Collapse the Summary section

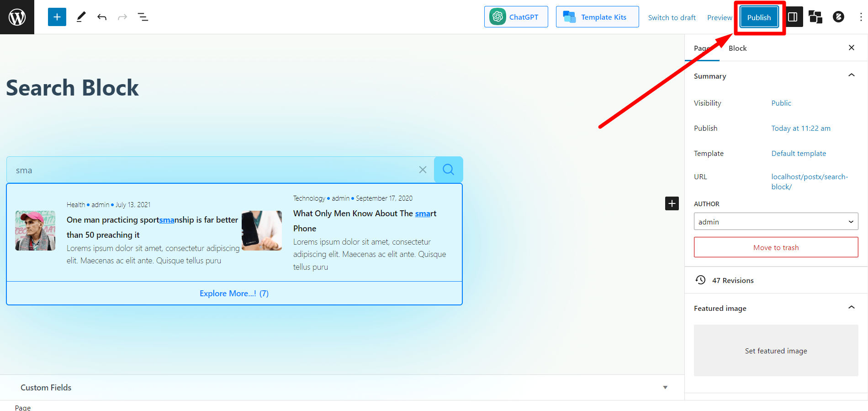(852, 75)
